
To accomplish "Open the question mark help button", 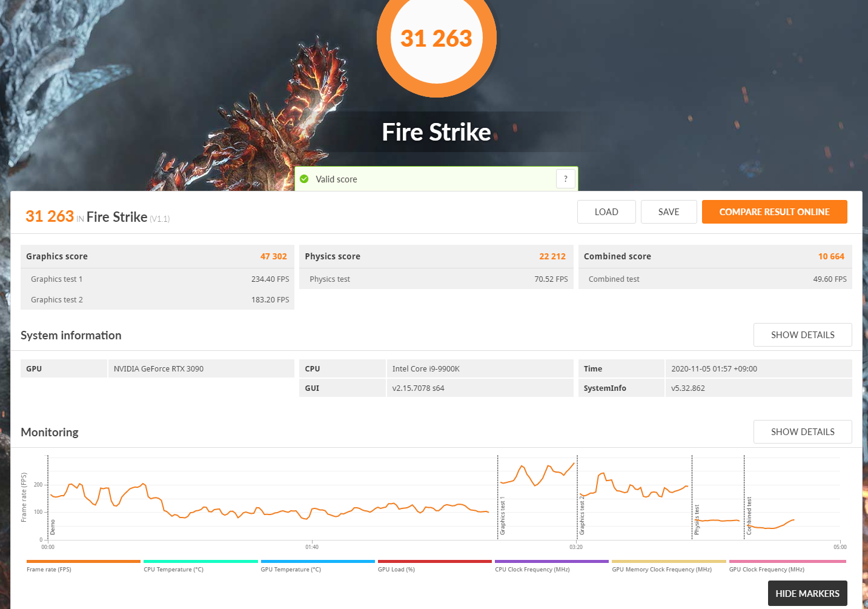I will coord(566,179).
